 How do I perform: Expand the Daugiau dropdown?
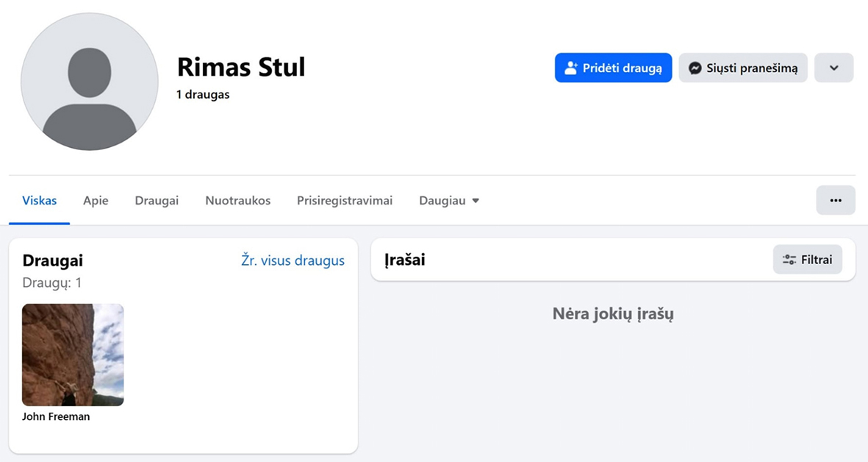click(x=449, y=201)
